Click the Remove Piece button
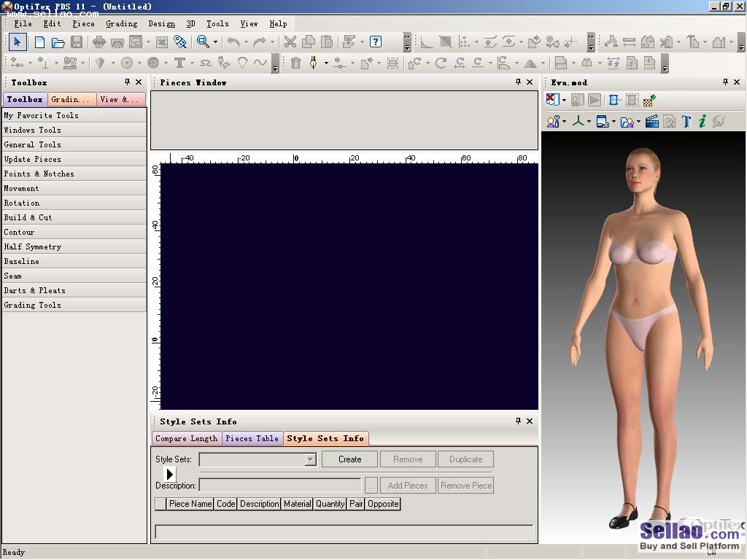The image size is (747, 560). coord(465,486)
